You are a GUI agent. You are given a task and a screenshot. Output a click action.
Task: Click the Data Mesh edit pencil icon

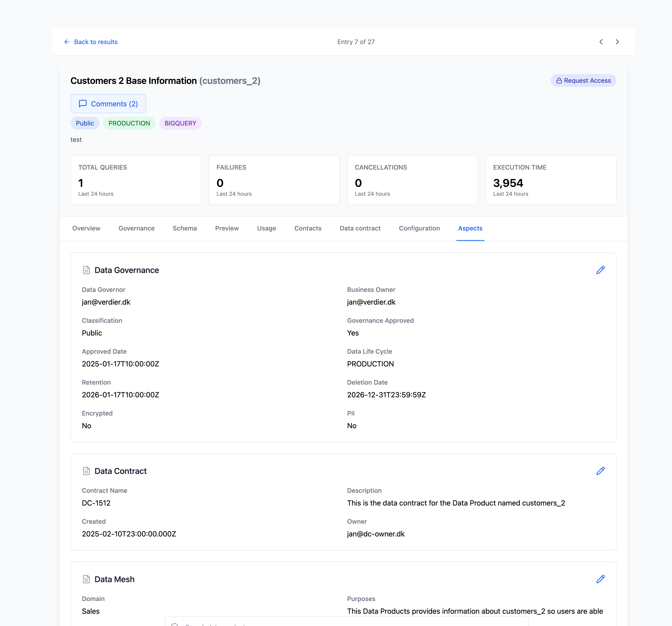(600, 579)
